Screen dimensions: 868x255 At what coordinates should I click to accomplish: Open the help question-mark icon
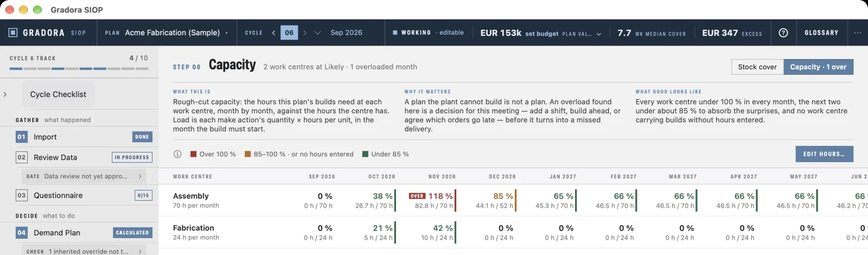click(x=783, y=33)
